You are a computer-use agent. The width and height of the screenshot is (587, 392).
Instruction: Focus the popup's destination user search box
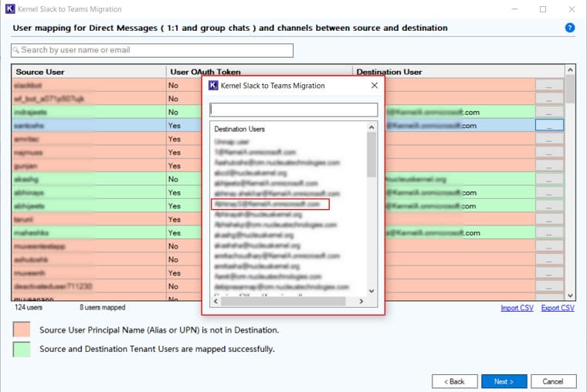coord(293,110)
